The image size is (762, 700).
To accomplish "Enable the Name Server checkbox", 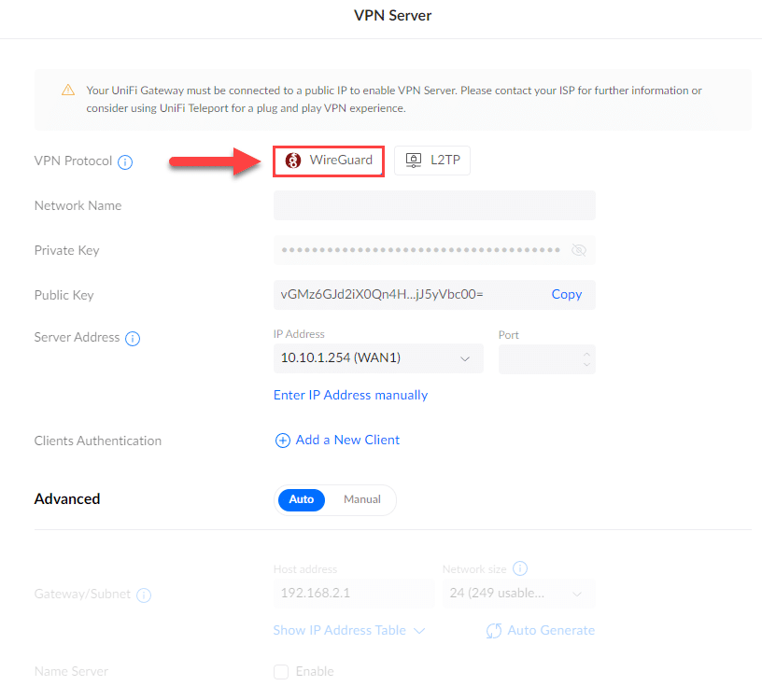I will click(x=281, y=671).
